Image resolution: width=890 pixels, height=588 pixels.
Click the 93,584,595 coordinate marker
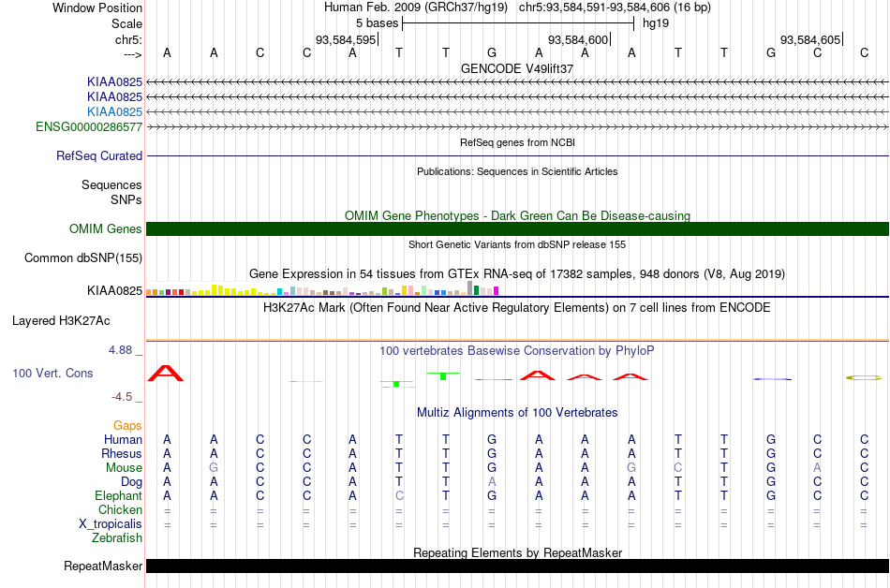[346, 39]
